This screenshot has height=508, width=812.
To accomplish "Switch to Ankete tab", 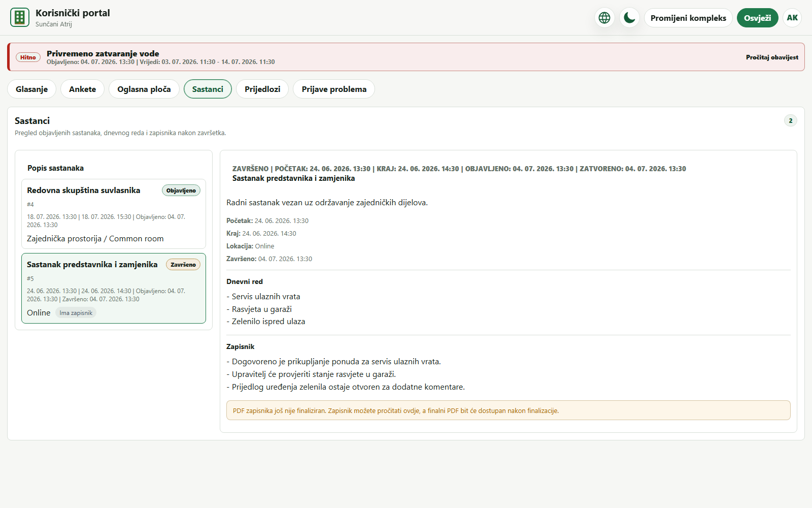I will (82, 89).
